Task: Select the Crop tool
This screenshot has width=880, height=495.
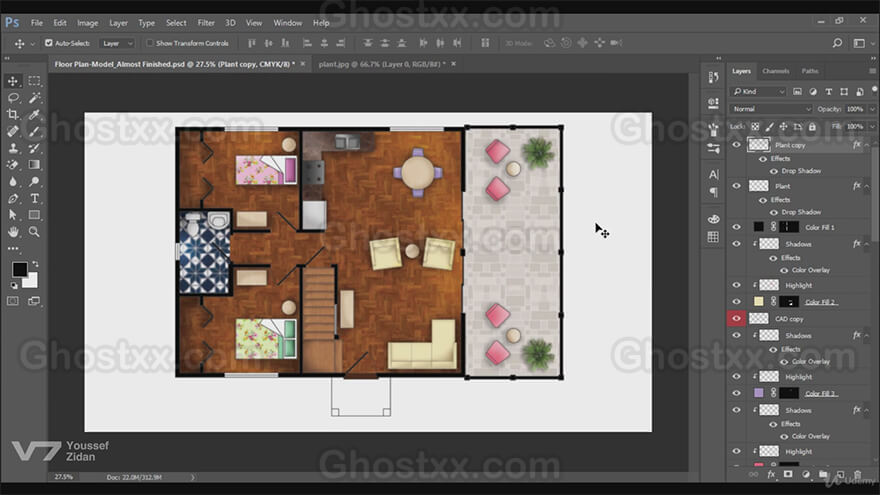Action: [12, 114]
